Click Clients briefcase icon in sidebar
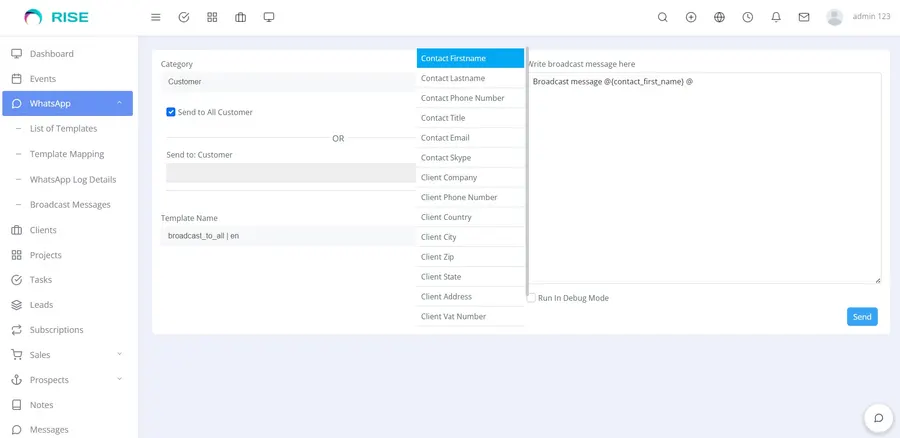900x438 pixels. coord(17,230)
